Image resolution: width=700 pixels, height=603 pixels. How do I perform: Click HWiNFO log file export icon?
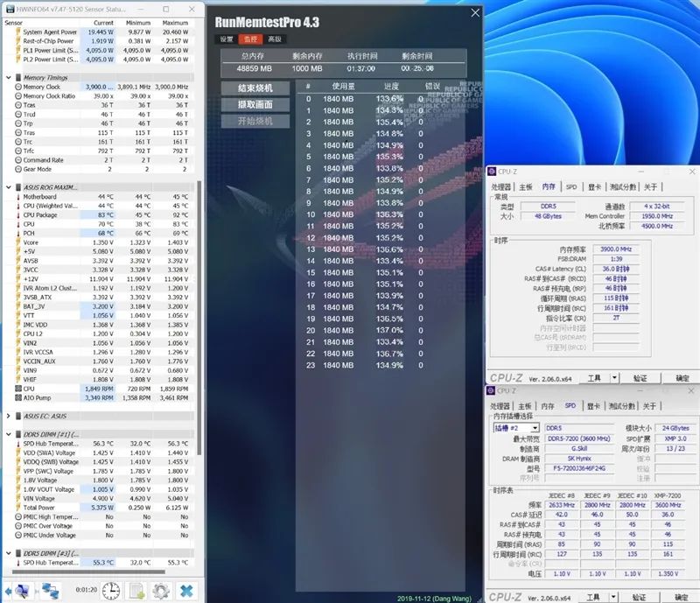pos(136,591)
